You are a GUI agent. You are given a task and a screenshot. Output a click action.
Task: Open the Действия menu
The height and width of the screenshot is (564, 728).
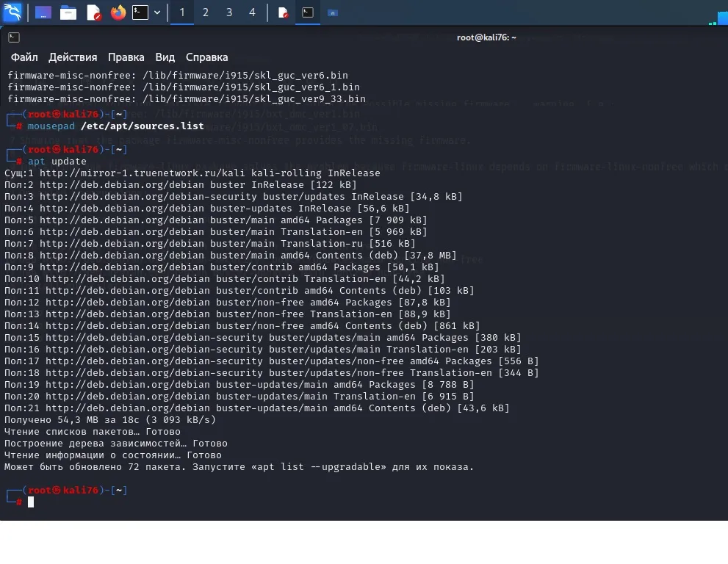point(73,57)
